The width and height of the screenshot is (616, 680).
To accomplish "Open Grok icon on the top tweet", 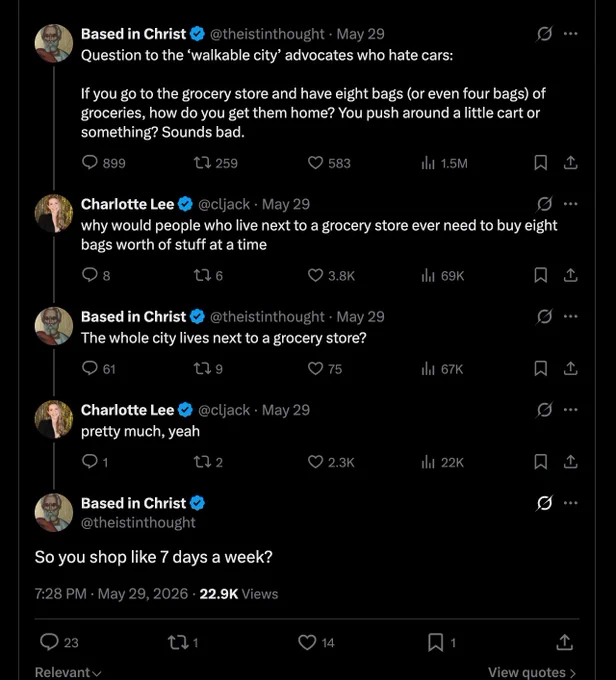I will click(544, 33).
